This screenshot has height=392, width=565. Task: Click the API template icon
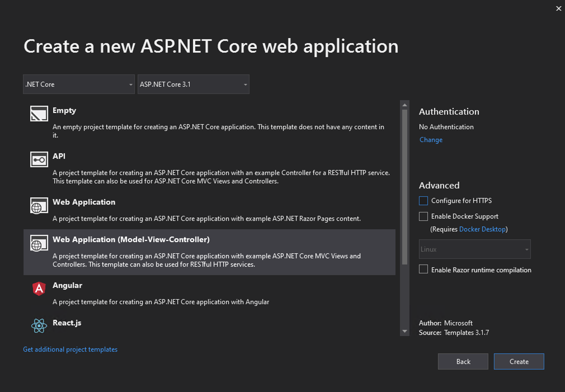tap(39, 159)
